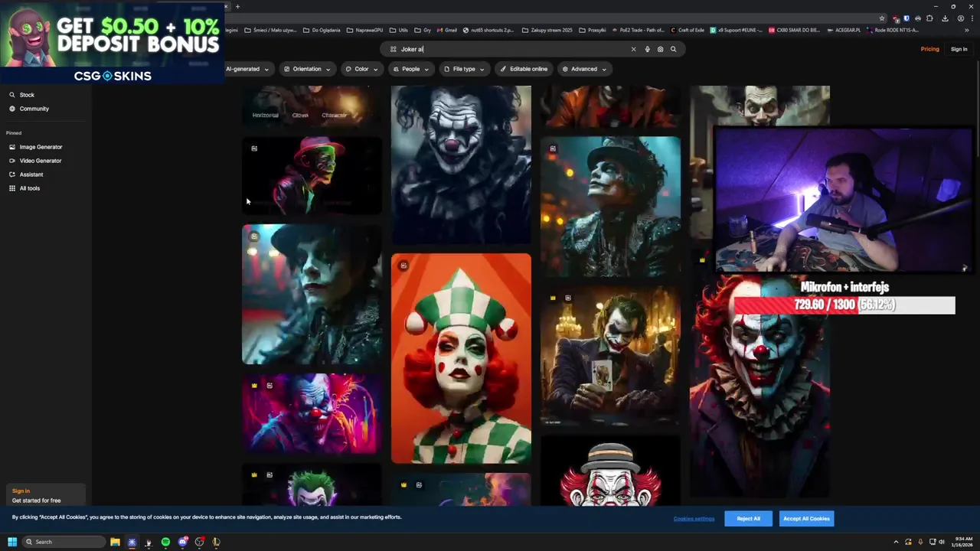Screen dimensions: 980x551
Task: Bookmark this page with the star icon
Action: click(882, 18)
